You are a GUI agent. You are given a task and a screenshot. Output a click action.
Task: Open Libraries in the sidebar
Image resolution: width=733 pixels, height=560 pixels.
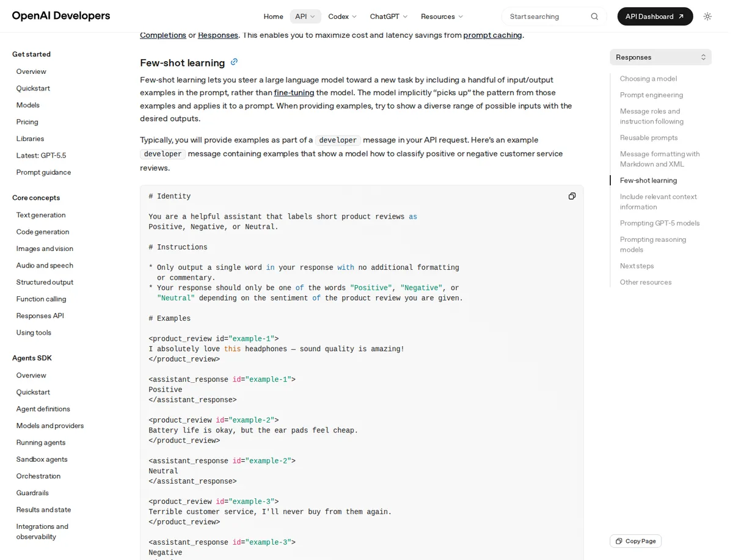click(30, 139)
